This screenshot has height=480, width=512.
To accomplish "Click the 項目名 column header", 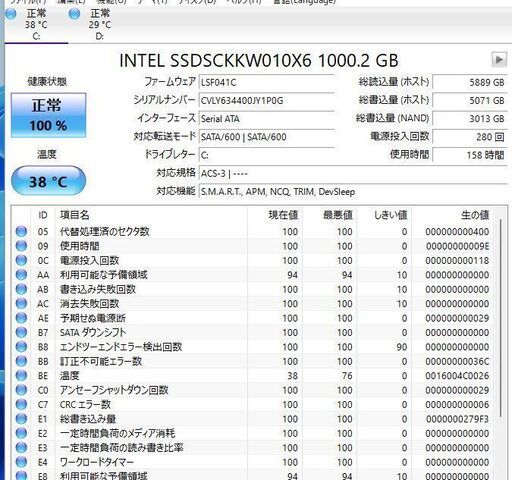I will pyautogui.click(x=151, y=215).
